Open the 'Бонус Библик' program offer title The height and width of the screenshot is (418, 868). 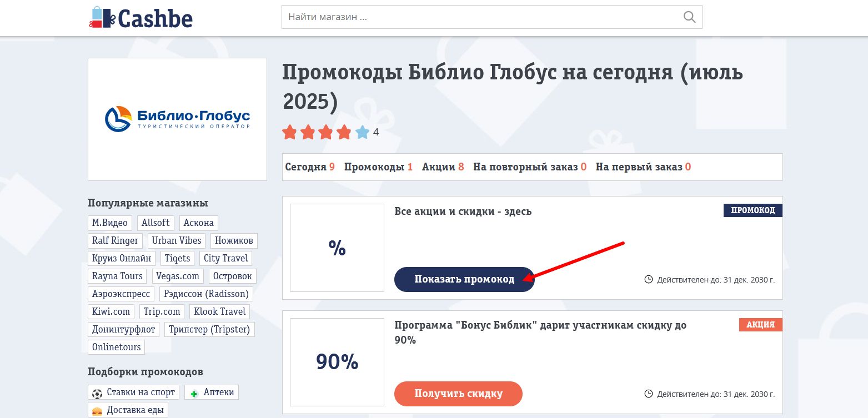tap(540, 333)
